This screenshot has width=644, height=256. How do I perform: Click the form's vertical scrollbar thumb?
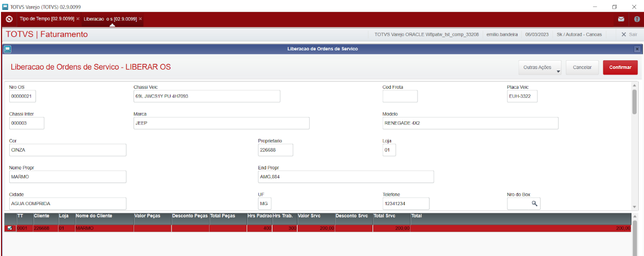634,102
